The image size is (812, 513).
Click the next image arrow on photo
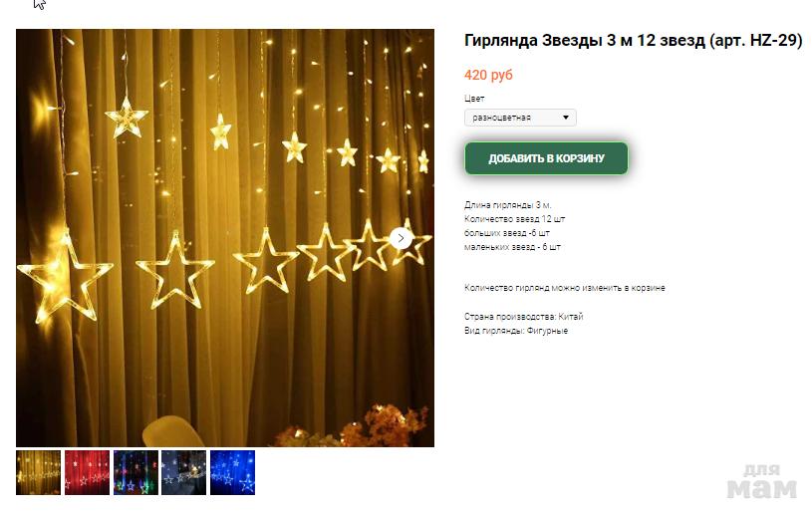coord(401,238)
